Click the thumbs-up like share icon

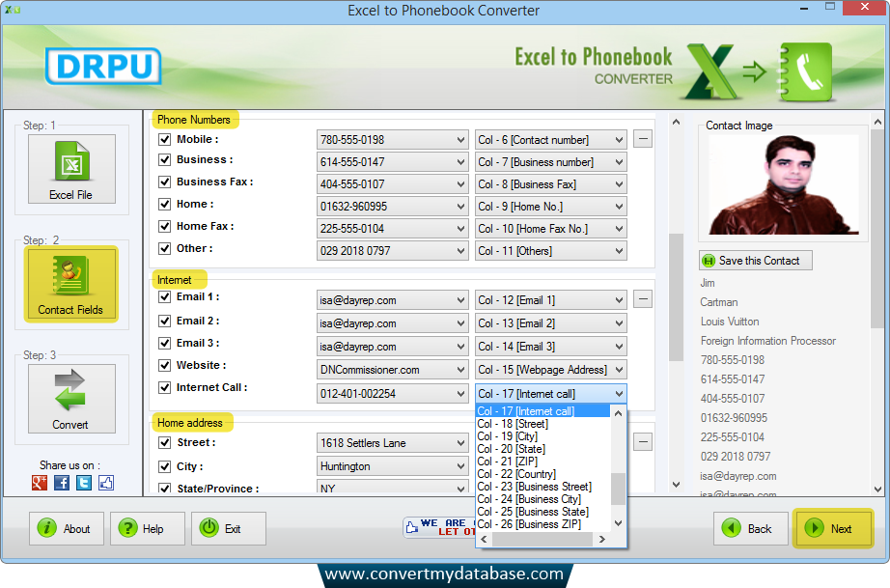106,483
